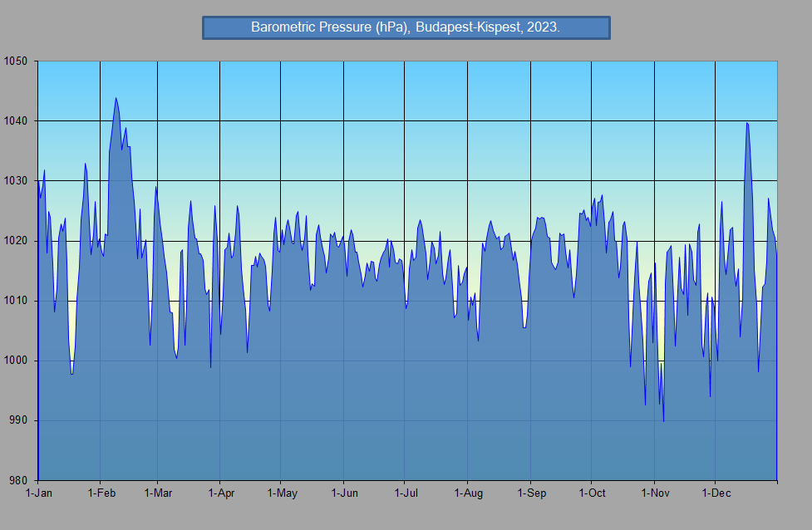812x530 pixels.
Task: Click the 1-Jun date axis label
Action: coord(344,493)
